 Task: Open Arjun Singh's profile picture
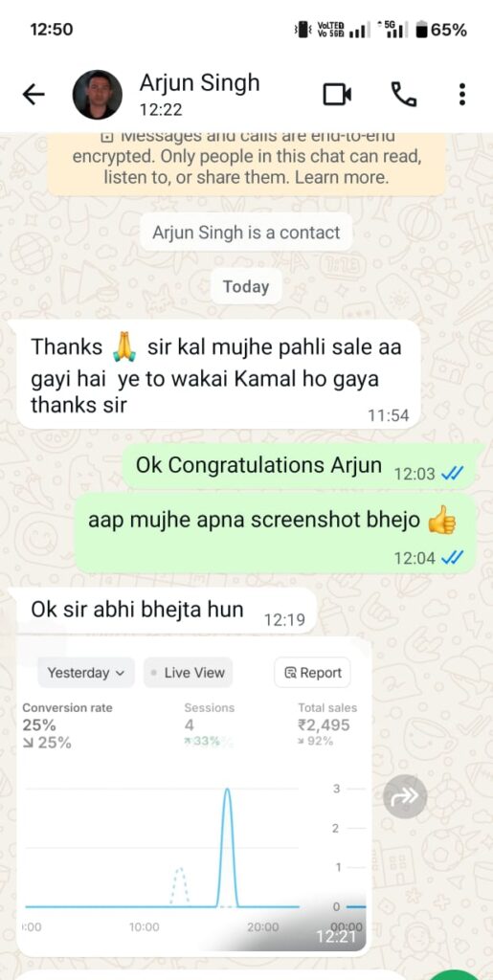(98, 95)
